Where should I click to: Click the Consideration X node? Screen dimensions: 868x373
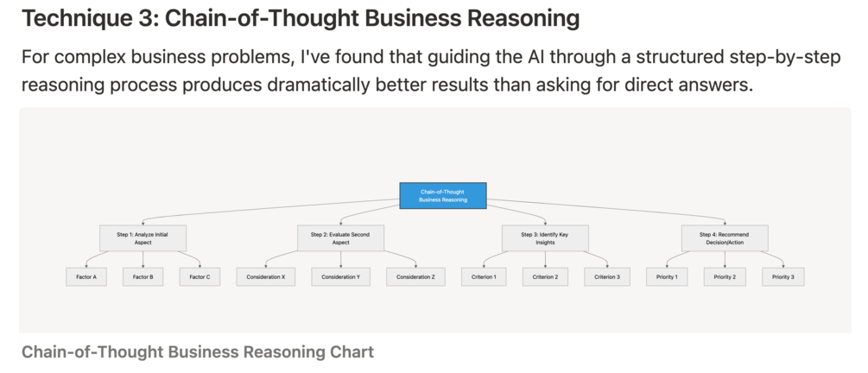pos(265,277)
